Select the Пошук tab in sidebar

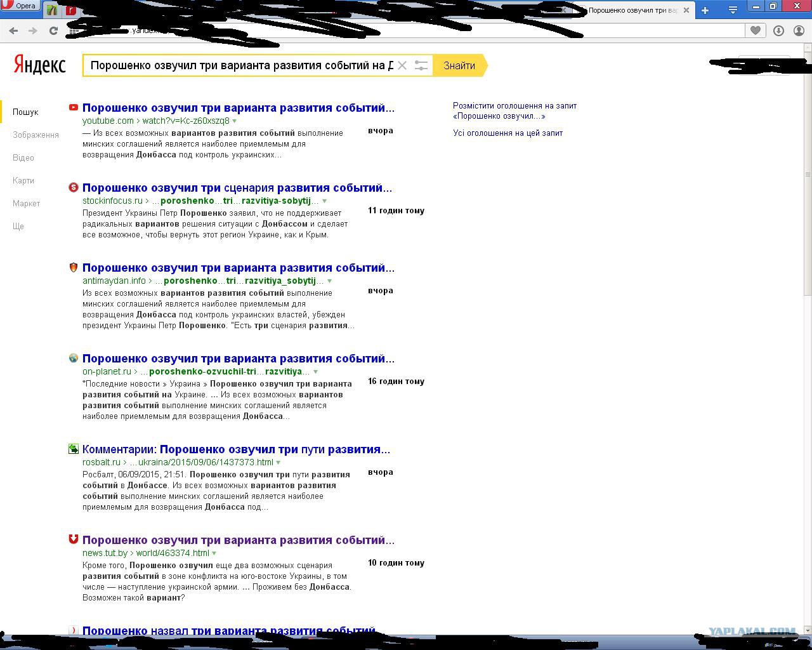point(25,112)
